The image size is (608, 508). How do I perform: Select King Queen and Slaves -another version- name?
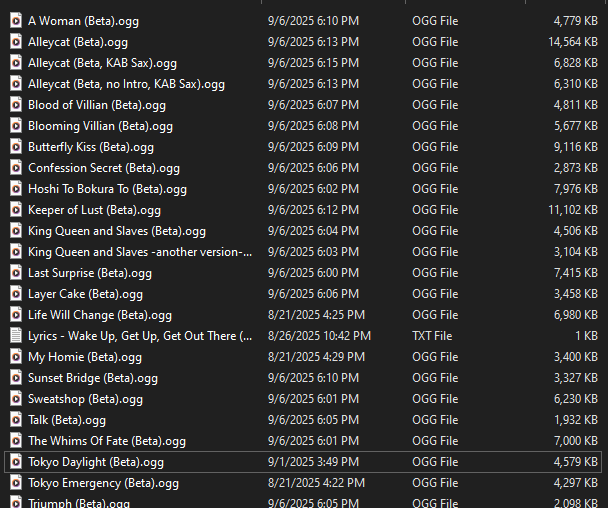coord(140,252)
